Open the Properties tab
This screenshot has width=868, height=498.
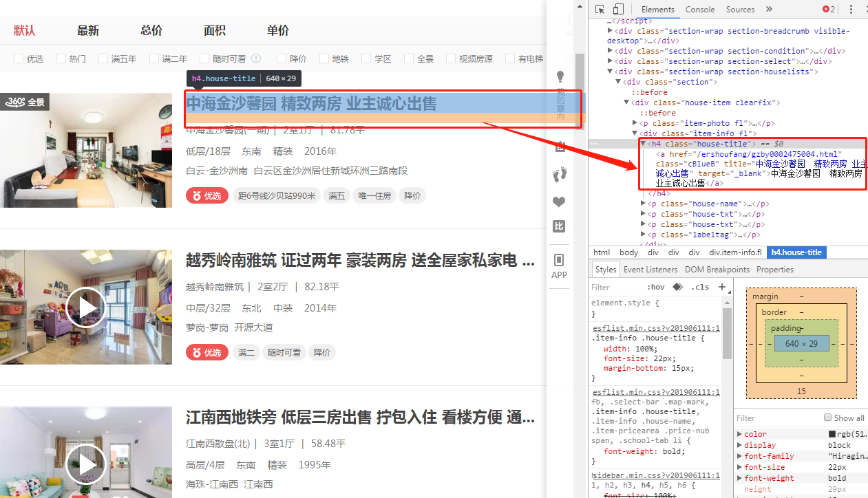point(775,270)
